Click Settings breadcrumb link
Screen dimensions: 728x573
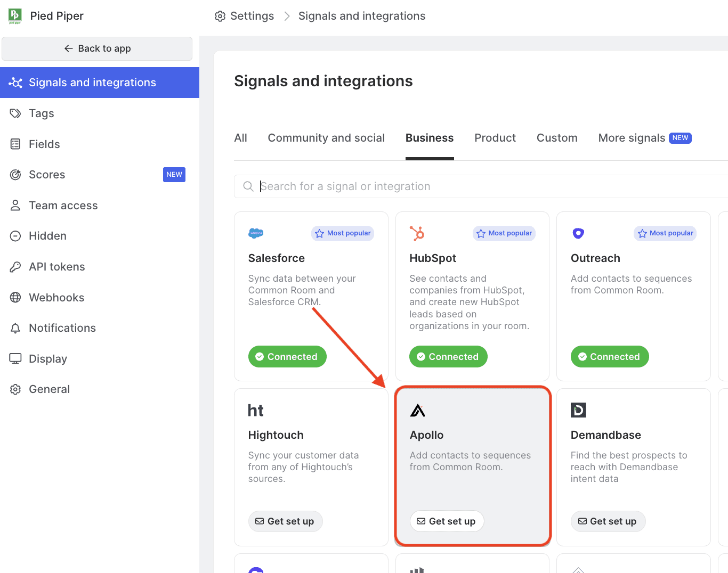(x=244, y=17)
